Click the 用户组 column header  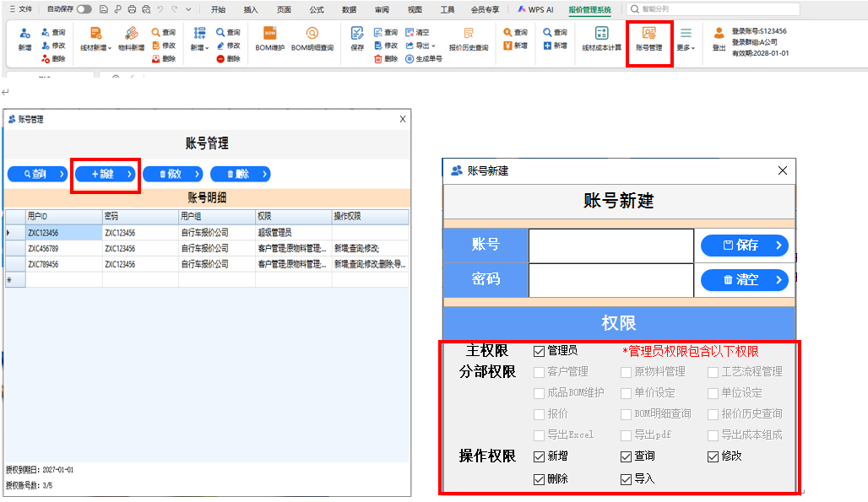click(217, 216)
